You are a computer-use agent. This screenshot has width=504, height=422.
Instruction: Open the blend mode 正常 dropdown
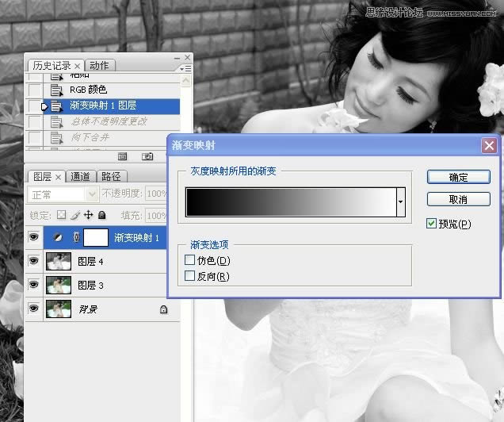(x=63, y=194)
